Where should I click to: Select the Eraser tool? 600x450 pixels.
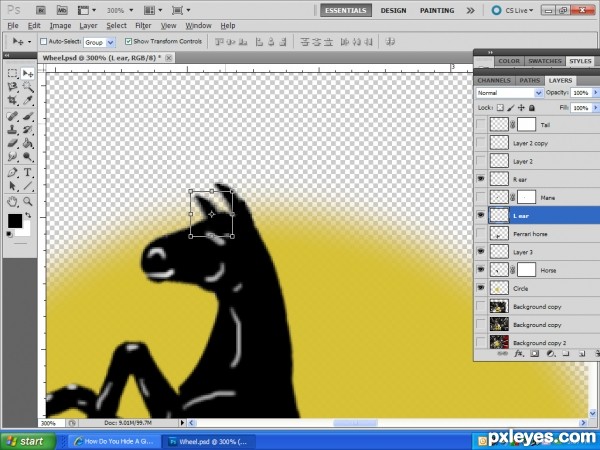(13, 143)
